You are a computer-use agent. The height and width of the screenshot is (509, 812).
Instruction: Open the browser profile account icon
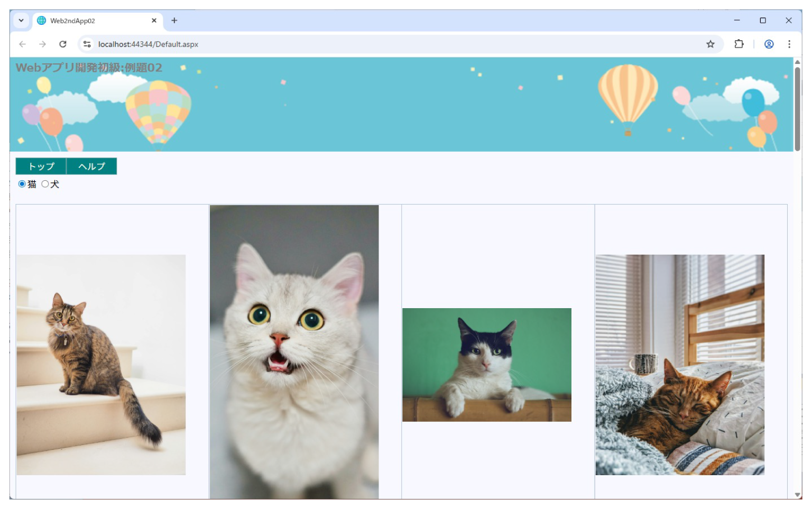point(768,44)
